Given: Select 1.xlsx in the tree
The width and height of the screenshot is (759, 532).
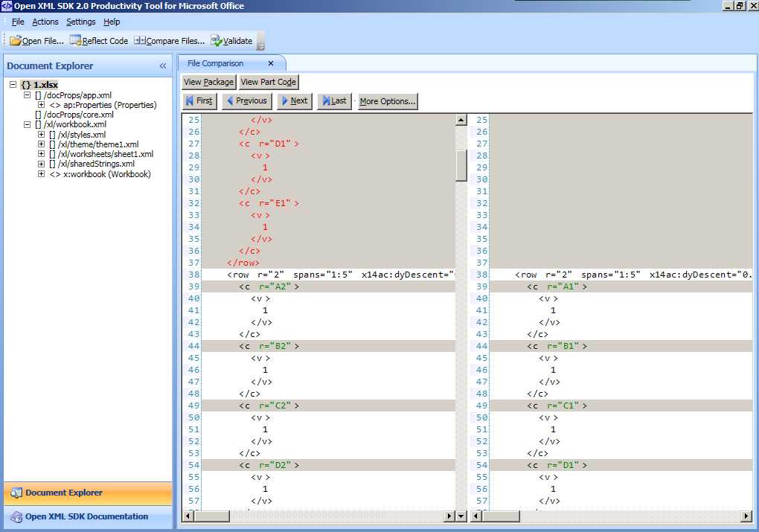Looking at the screenshot, I should [x=39, y=85].
